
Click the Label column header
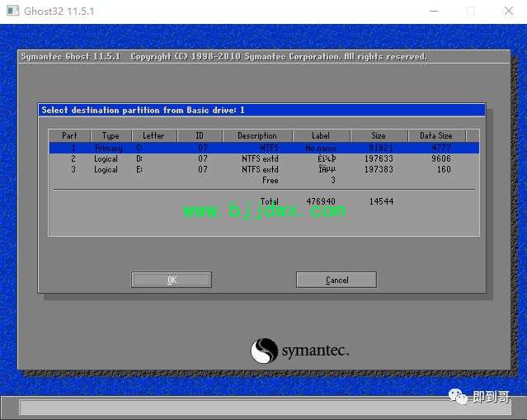click(x=321, y=135)
